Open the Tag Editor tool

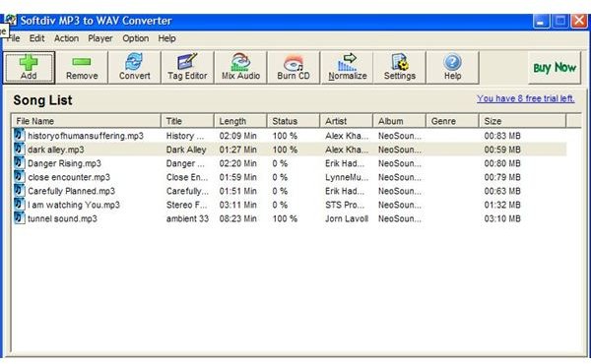click(x=187, y=68)
